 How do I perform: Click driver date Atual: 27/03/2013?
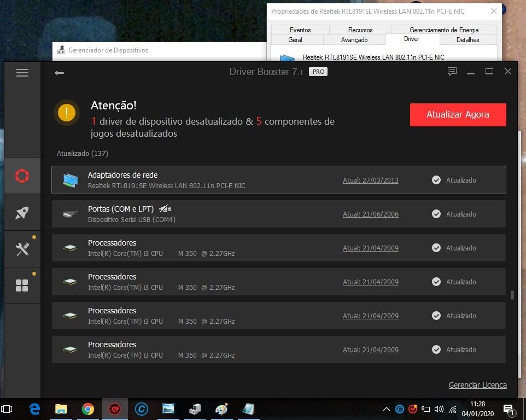pyautogui.click(x=370, y=180)
